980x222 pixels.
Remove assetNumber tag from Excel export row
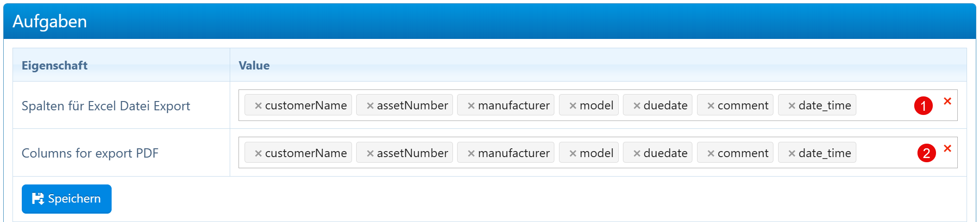(x=370, y=106)
